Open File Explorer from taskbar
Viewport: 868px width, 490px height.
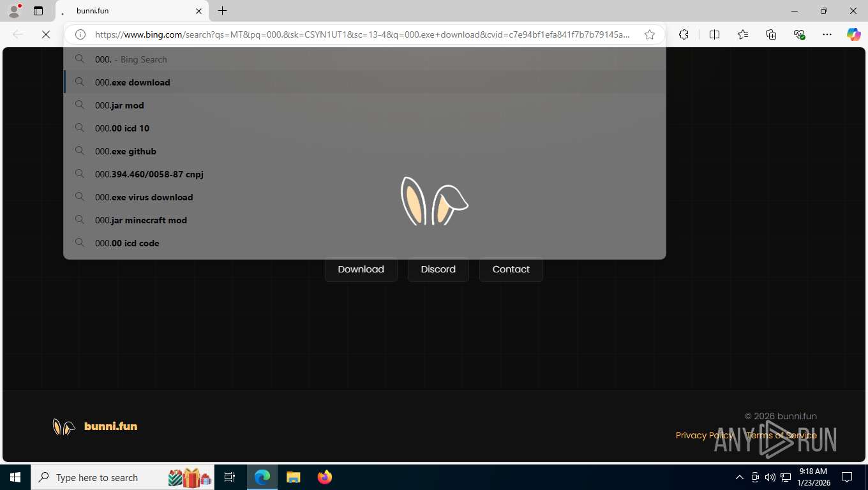pos(293,477)
